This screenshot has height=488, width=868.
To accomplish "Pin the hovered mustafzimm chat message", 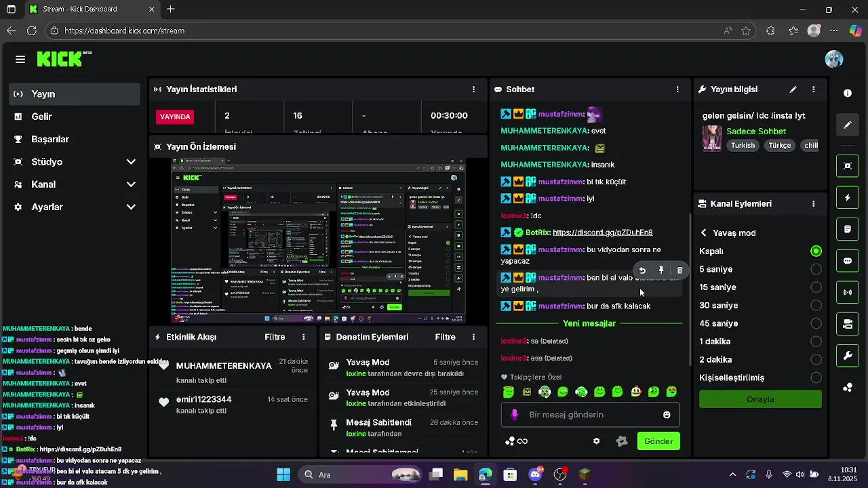I will 661,270.
